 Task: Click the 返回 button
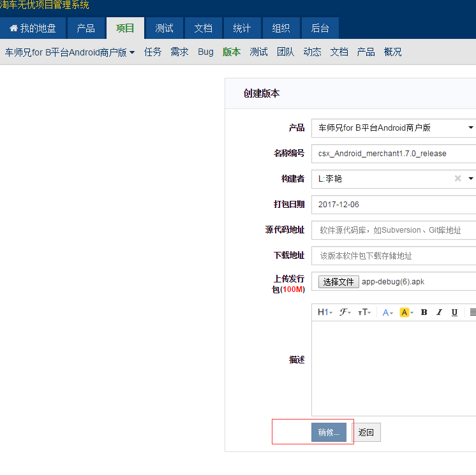point(366,432)
